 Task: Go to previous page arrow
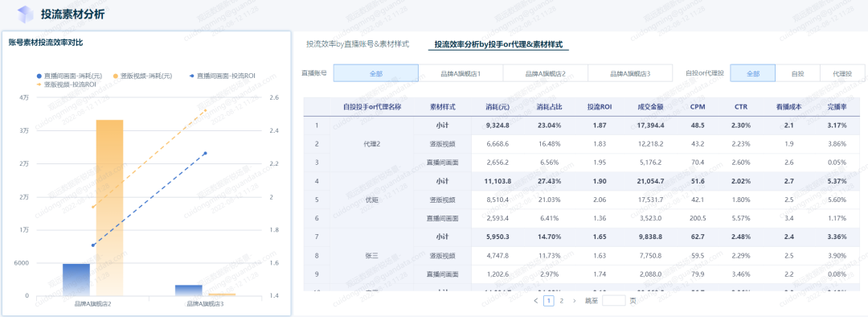(536, 300)
